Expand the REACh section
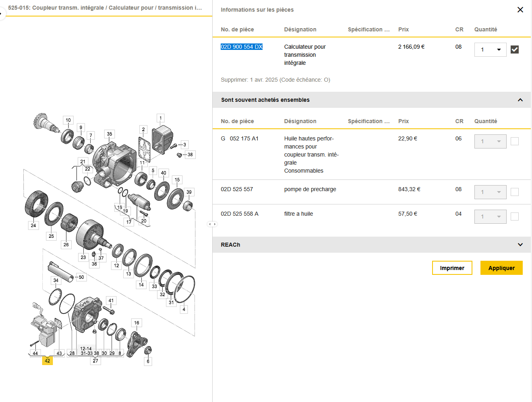Image resolution: width=532 pixels, height=402 pixels. 520,245
